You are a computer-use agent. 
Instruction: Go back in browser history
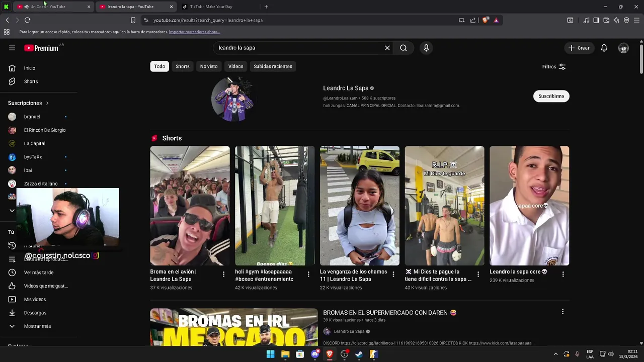[x=7, y=20]
